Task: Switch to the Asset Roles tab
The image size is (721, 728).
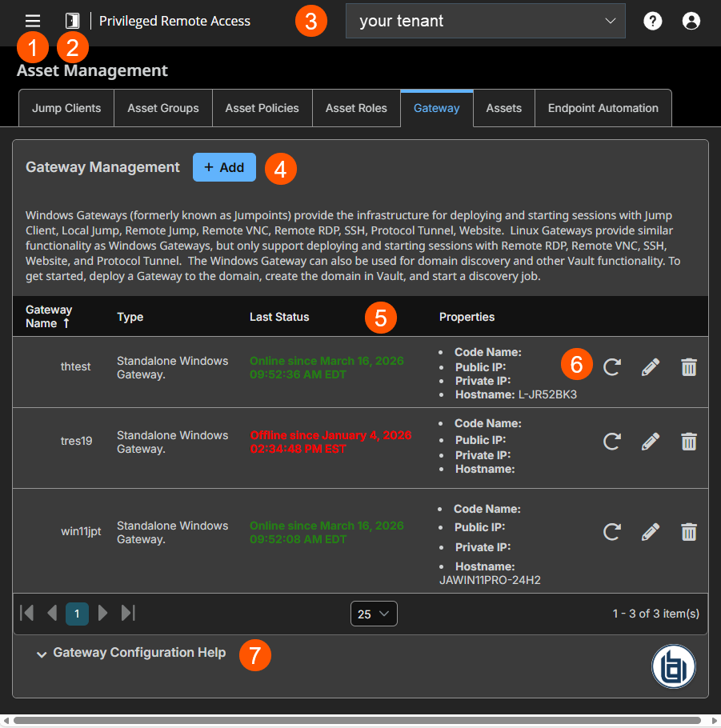Action: [x=356, y=108]
